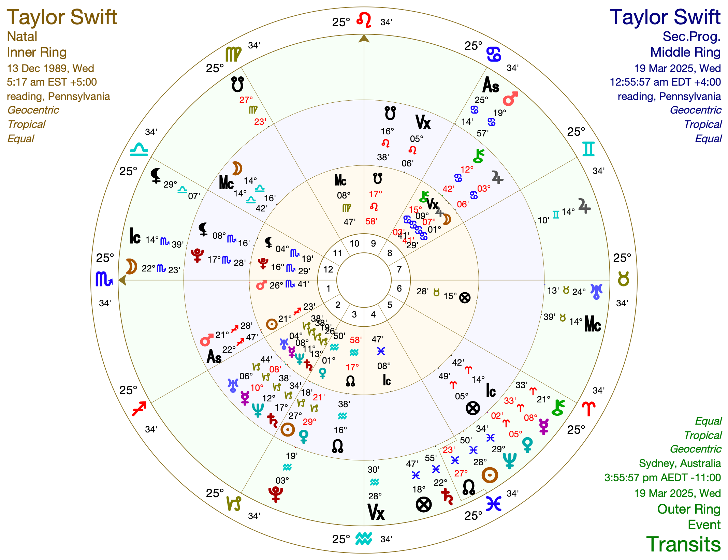Select the 'Sec.Prog.' heading text
Image resolution: width=728 pixels, height=560 pixels.
click(691, 36)
